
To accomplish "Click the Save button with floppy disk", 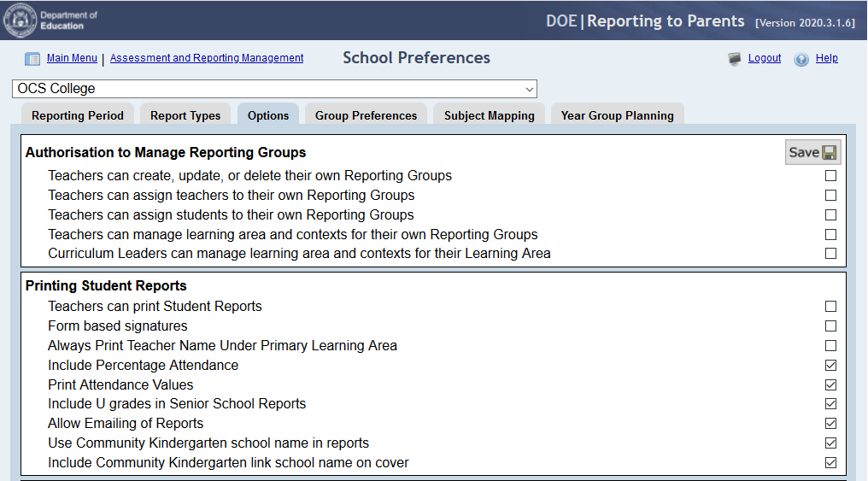I will coord(812,152).
